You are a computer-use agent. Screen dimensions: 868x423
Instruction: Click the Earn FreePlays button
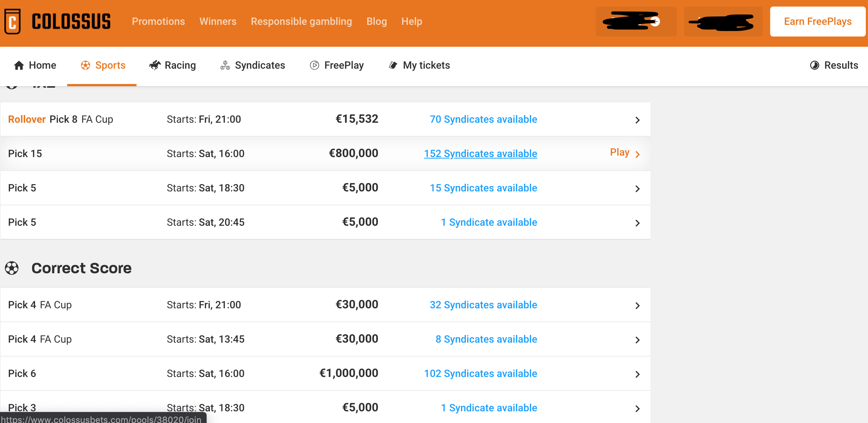point(818,22)
